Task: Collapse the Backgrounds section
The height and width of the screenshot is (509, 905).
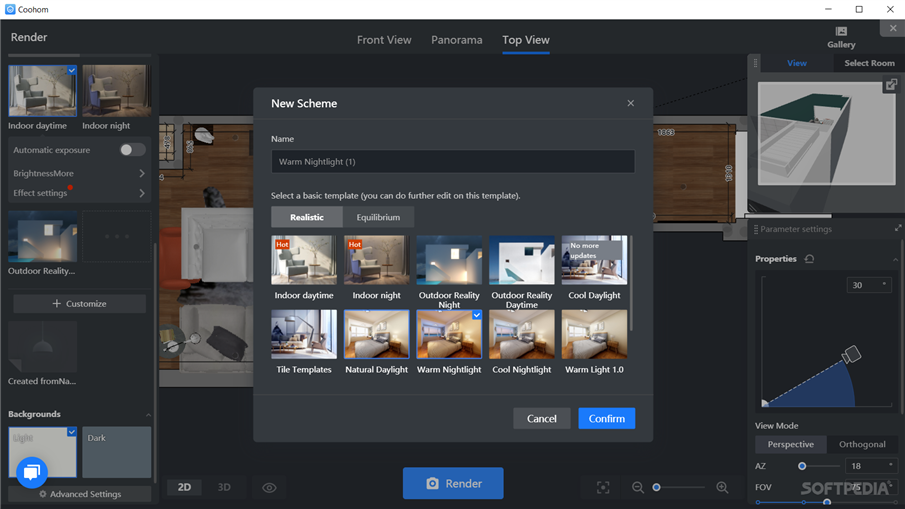Action: coord(148,414)
